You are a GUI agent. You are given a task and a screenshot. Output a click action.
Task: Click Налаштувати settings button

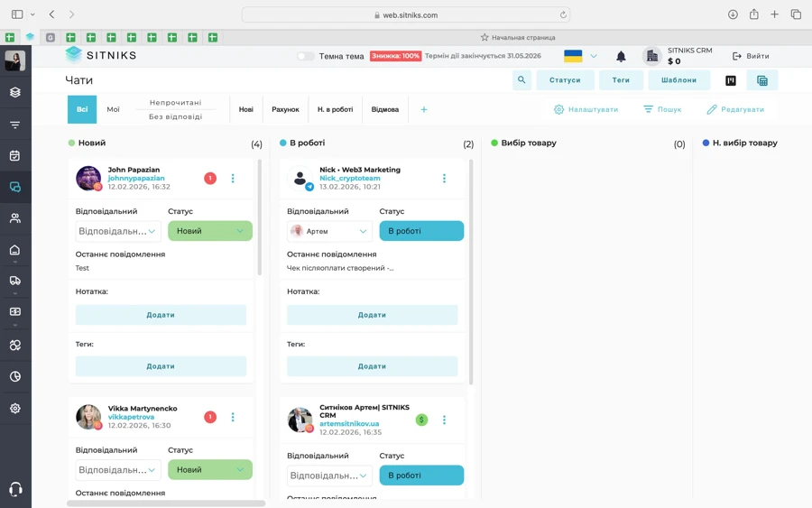[x=586, y=109]
